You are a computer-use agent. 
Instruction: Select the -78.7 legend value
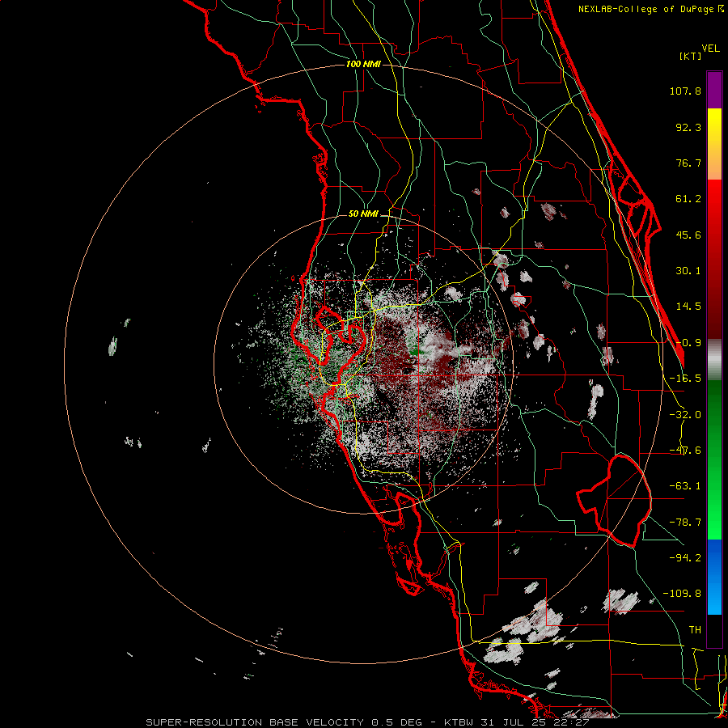685,523
